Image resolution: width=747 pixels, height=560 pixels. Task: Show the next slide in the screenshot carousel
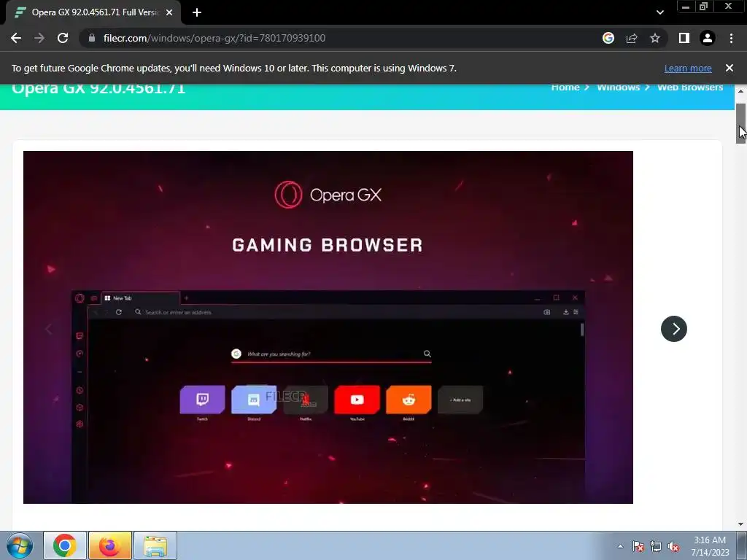tap(674, 329)
